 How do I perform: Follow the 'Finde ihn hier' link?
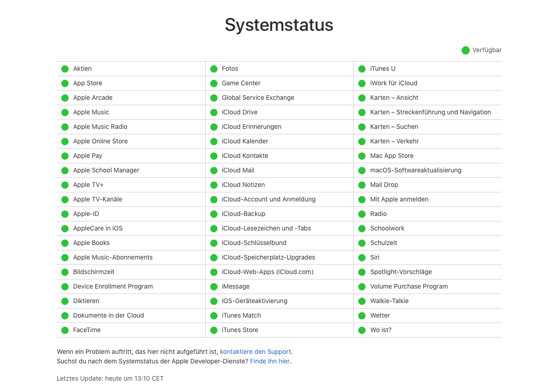(270, 362)
